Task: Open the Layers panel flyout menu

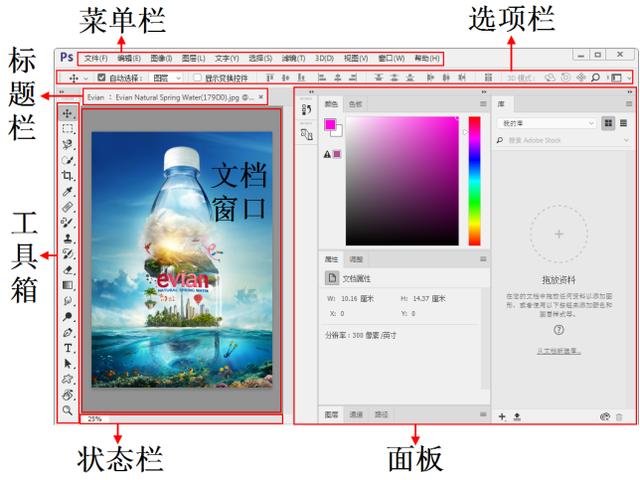Action: (483, 414)
